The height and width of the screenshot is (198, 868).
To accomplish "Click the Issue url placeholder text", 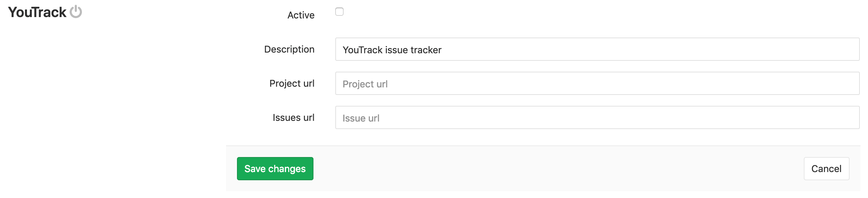I will (x=360, y=117).
